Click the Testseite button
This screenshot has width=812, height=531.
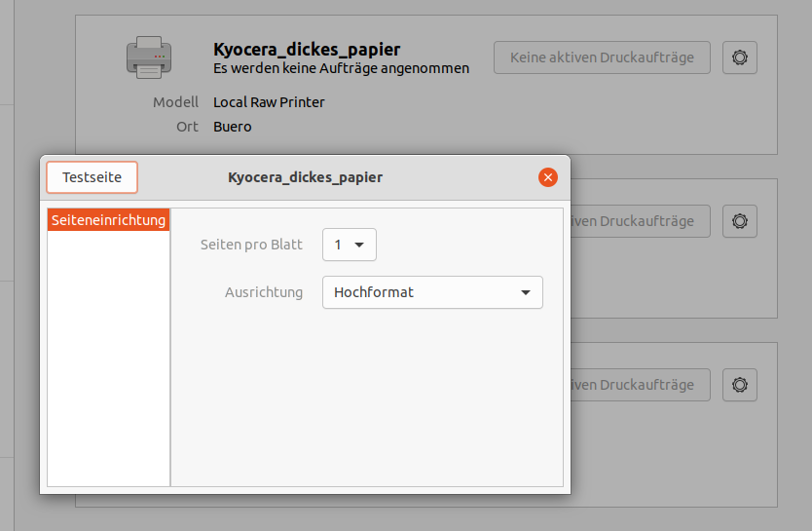tap(92, 177)
